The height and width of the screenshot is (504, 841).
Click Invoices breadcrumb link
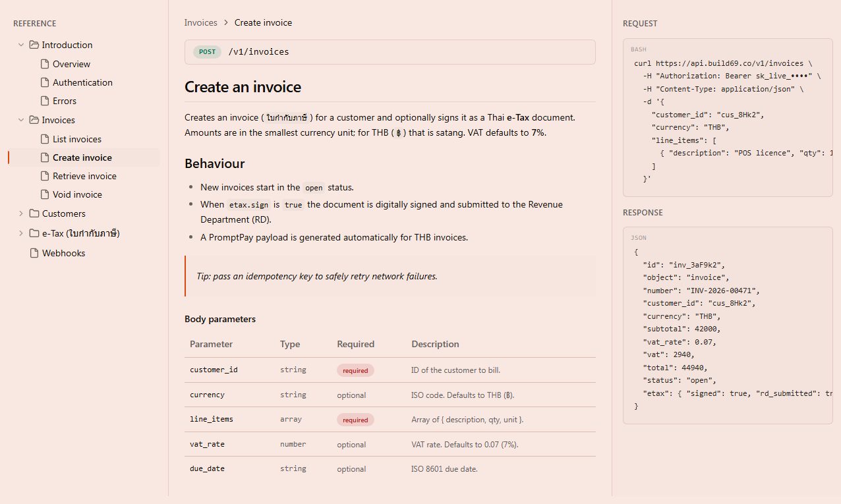click(200, 22)
